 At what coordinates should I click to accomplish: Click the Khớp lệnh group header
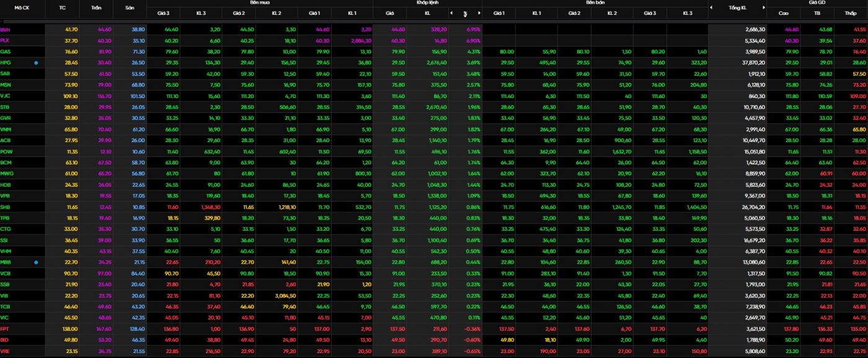pyautogui.click(x=427, y=2)
